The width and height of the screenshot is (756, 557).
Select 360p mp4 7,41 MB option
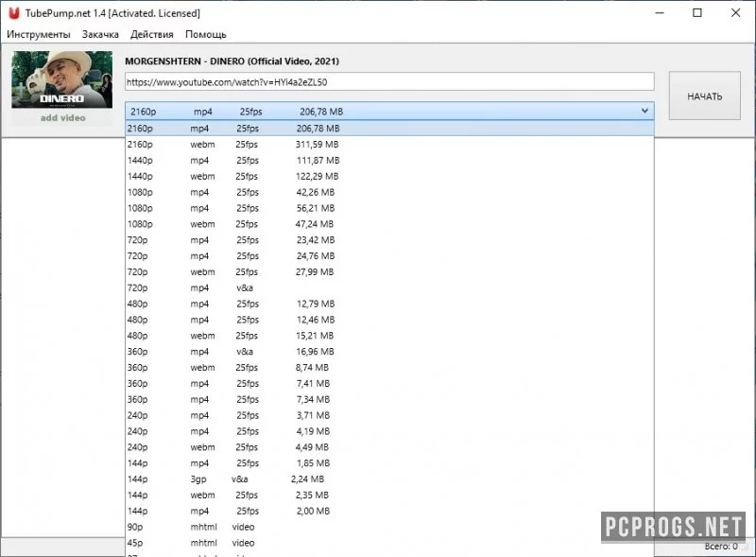pos(389,383)
